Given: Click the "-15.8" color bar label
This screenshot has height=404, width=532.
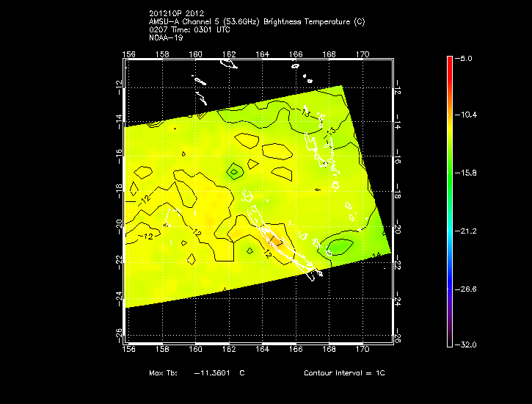Looking at the screenshot, I should [x=466, y=173].
